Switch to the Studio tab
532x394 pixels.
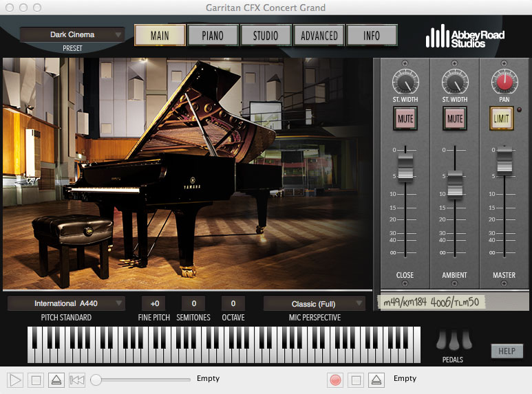(265, 35)
